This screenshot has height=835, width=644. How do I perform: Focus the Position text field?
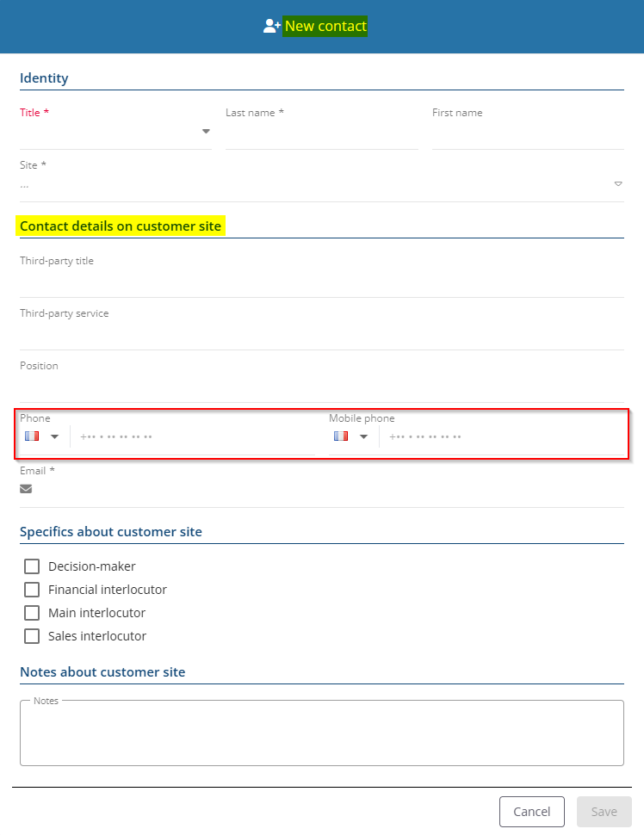point(321,387)
